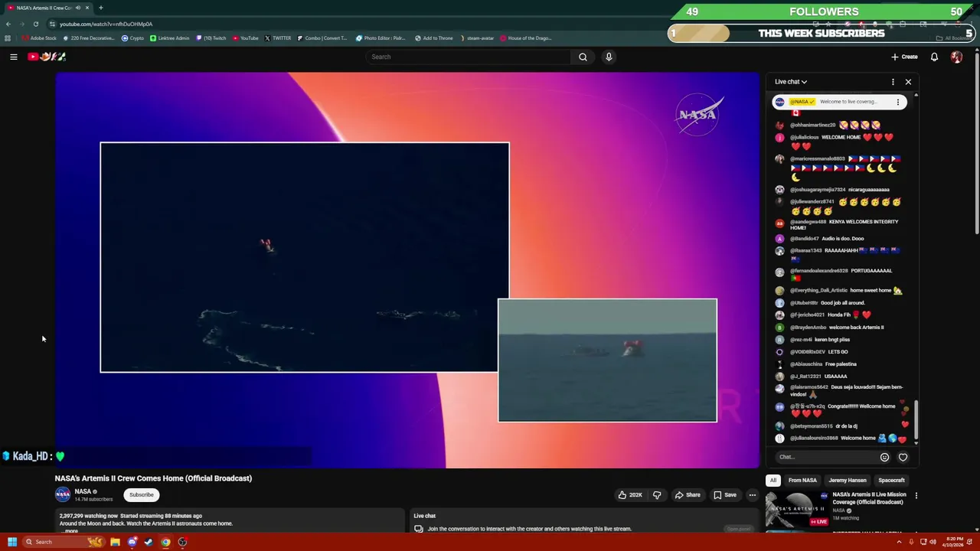Open the taskbar volume control
The width and height of the screenshot is (980, 551).
pyautogui.click(x=933, y=542)
